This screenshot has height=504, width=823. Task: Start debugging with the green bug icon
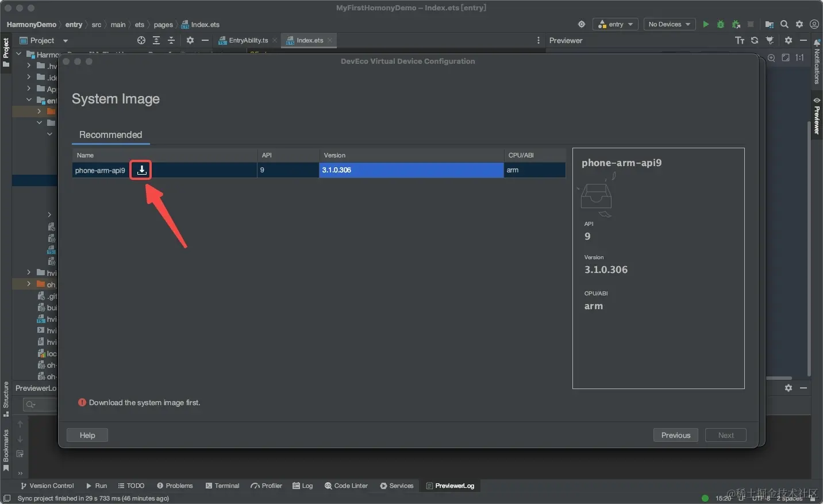[721, 24]
